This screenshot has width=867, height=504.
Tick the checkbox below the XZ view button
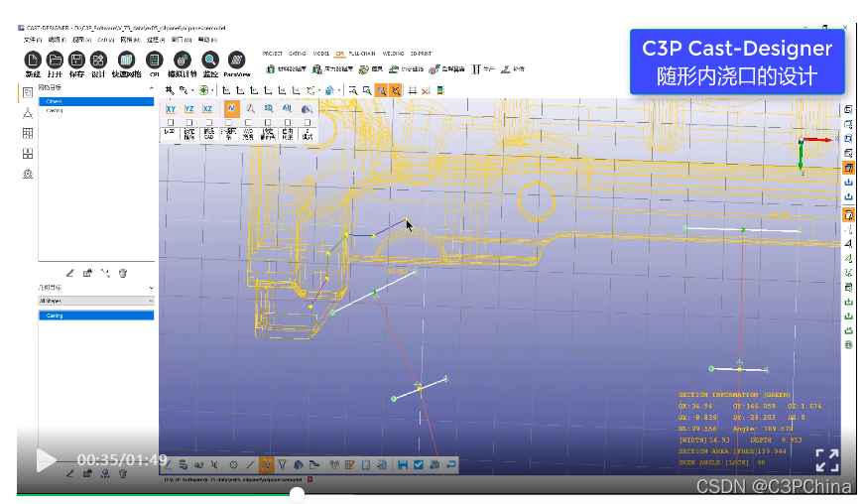pos(209,122)
